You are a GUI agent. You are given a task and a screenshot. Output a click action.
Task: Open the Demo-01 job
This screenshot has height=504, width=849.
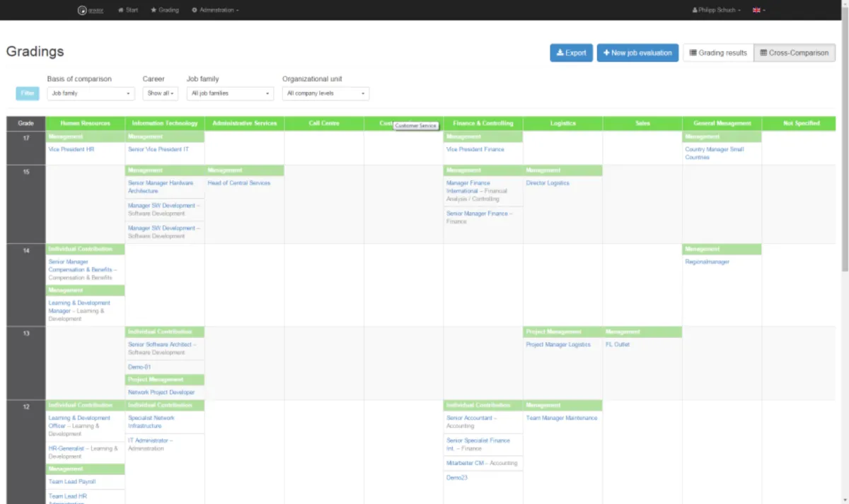tap(139, 368)
